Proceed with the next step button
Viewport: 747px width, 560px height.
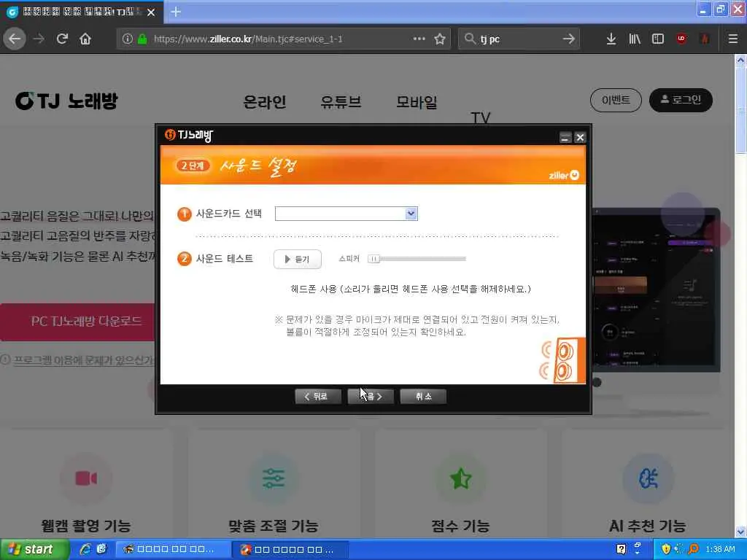(x=371, y=396)
